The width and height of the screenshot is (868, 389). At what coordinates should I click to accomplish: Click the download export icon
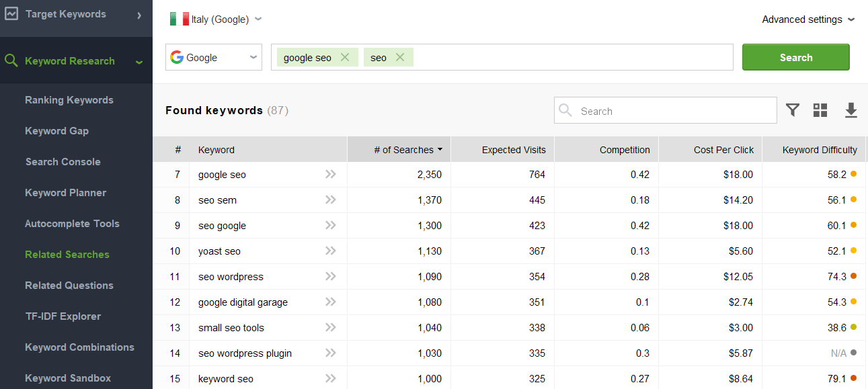851,110
